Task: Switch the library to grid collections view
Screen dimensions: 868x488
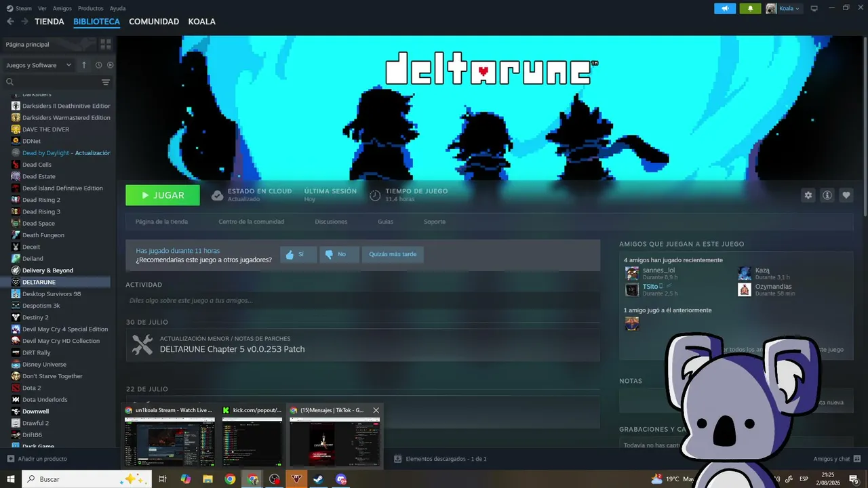Action: click(106, 44)
